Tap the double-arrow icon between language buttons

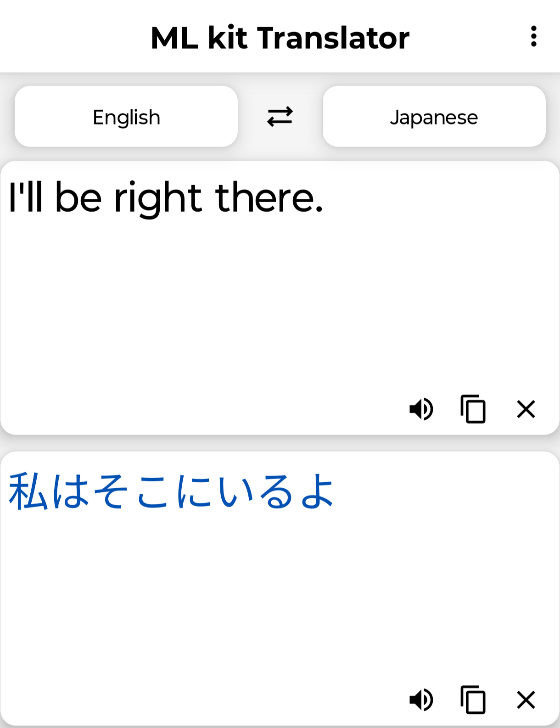point(280,117)
